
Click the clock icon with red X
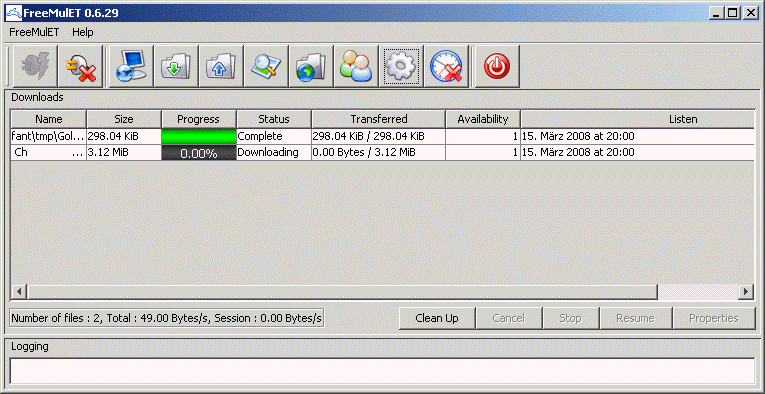click(x=446, y=66)
